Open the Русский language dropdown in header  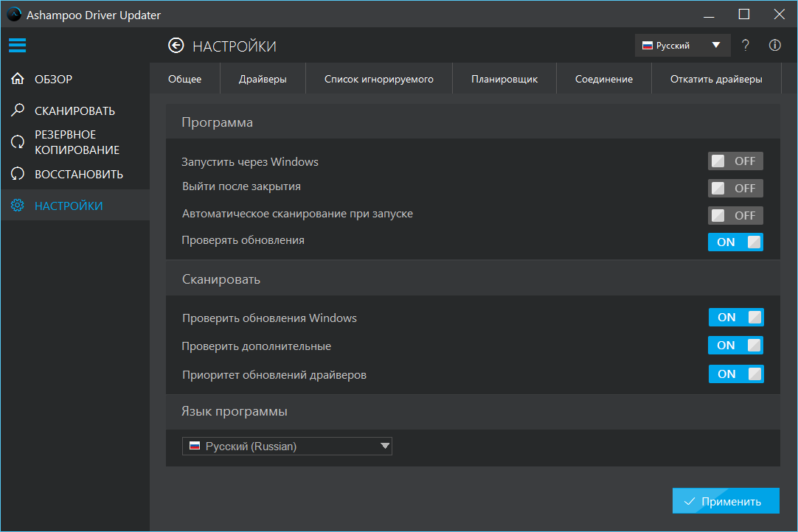(682, 46)
